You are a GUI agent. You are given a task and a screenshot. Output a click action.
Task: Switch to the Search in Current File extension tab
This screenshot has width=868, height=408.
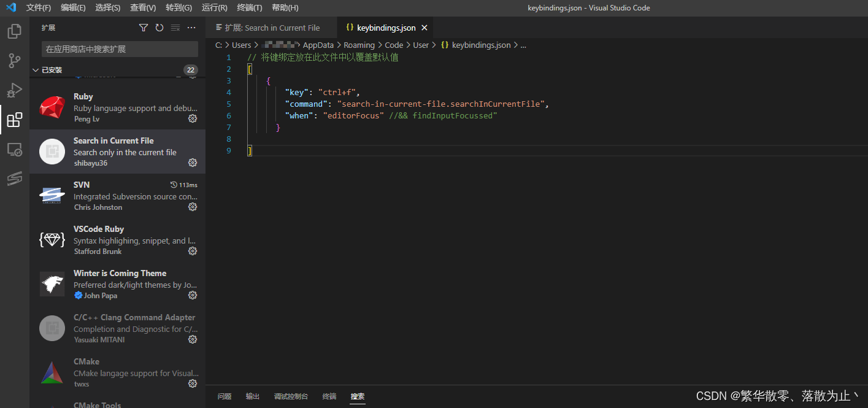tap(271, 28)
